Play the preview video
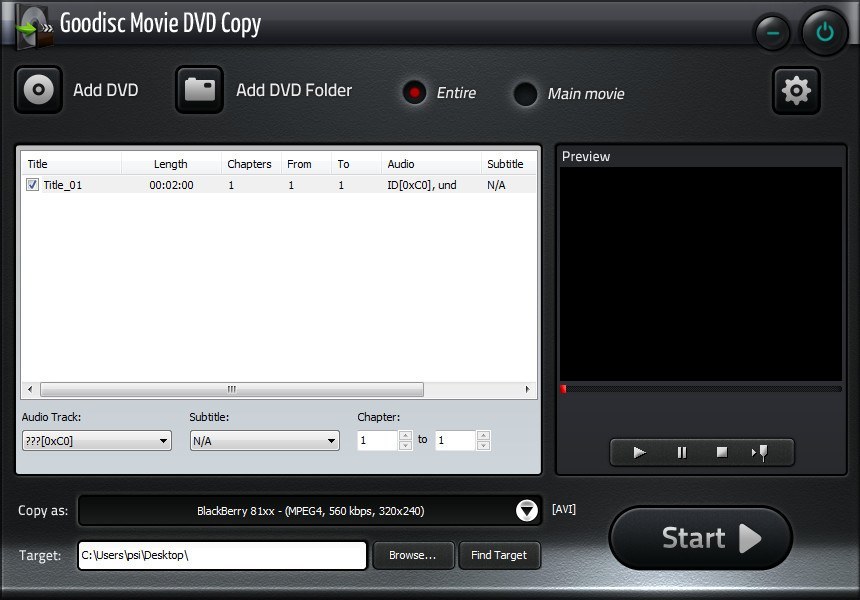The width and height of the screenshot is (860, 600). coord(639,452)
